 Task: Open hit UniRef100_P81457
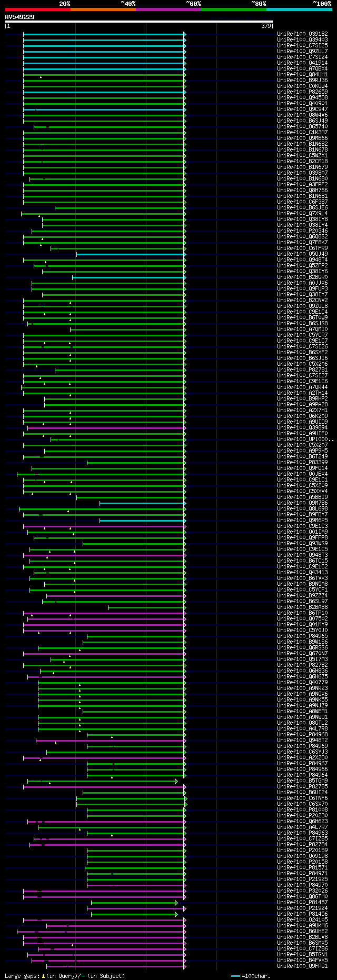pyautogui.click(x=302, y=903)
